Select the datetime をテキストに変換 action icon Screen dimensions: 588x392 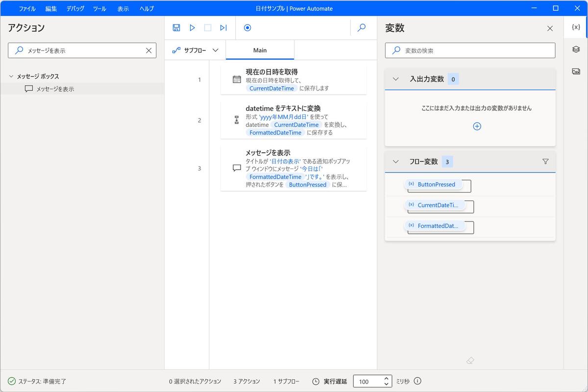237,120
